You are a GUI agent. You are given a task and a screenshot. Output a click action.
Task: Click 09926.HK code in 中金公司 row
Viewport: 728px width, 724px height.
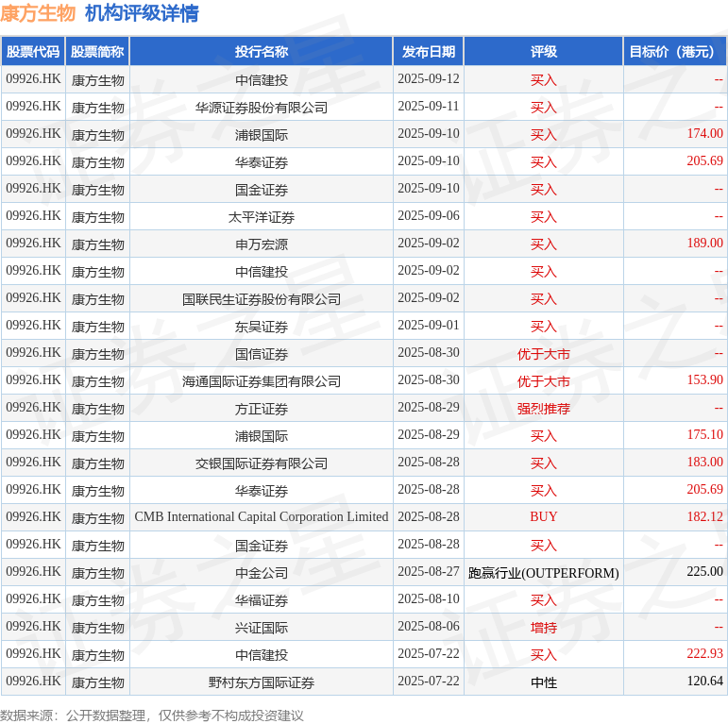point(33,571)
